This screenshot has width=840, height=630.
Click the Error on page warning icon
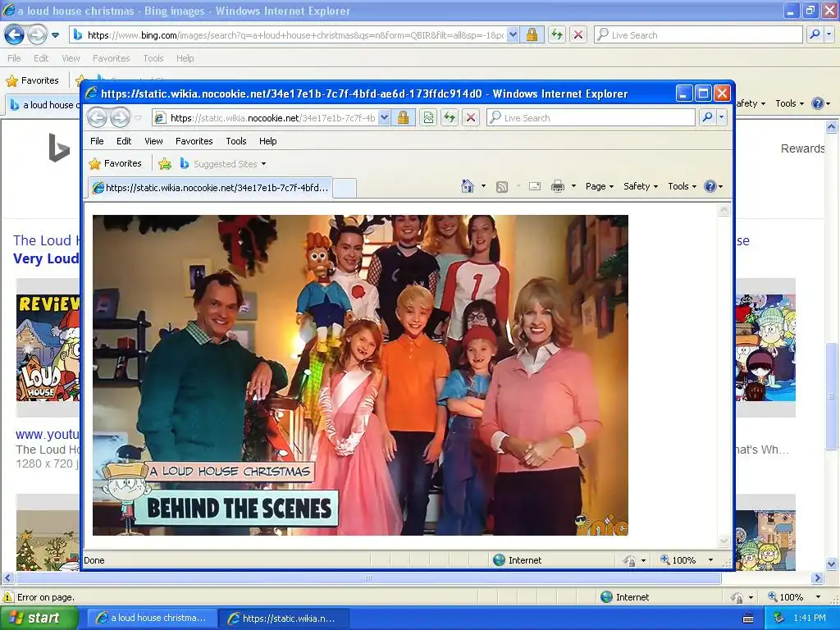8,597
